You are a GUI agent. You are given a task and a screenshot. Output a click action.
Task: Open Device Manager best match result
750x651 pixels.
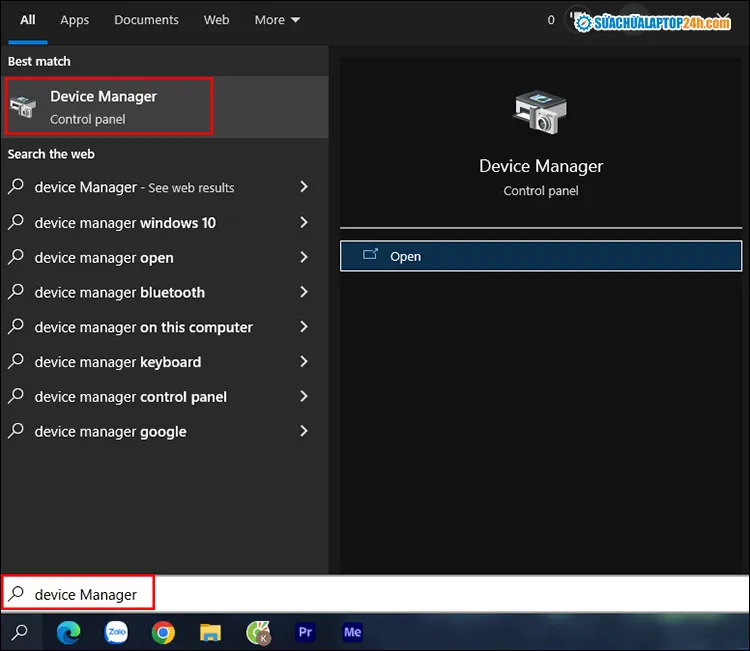(x=108, y=107)
